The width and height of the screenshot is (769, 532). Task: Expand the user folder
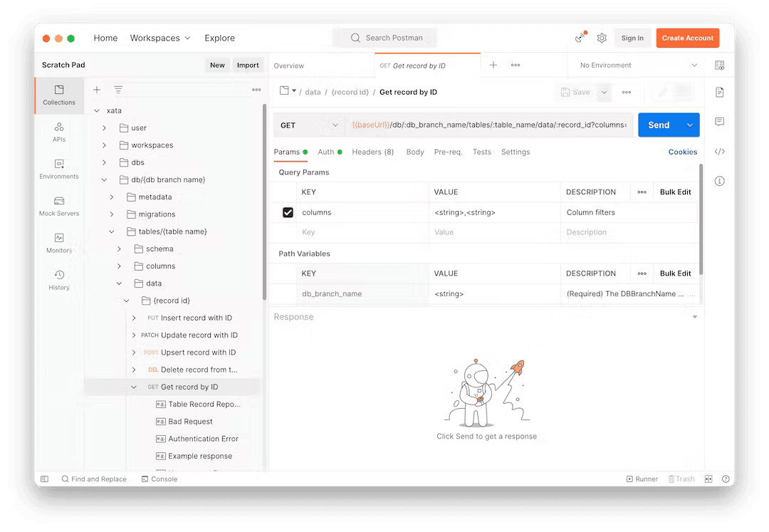click(104, 128)
